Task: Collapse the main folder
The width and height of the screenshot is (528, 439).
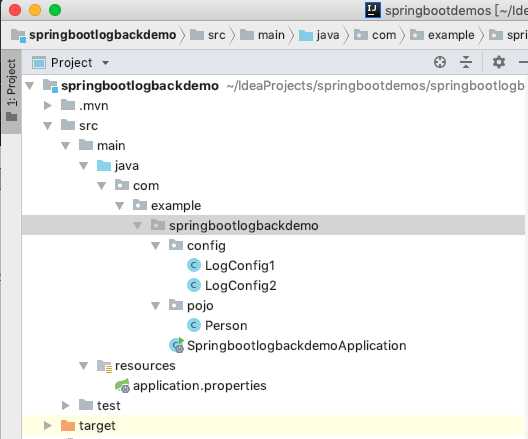Action: click(x=66, y=146)
